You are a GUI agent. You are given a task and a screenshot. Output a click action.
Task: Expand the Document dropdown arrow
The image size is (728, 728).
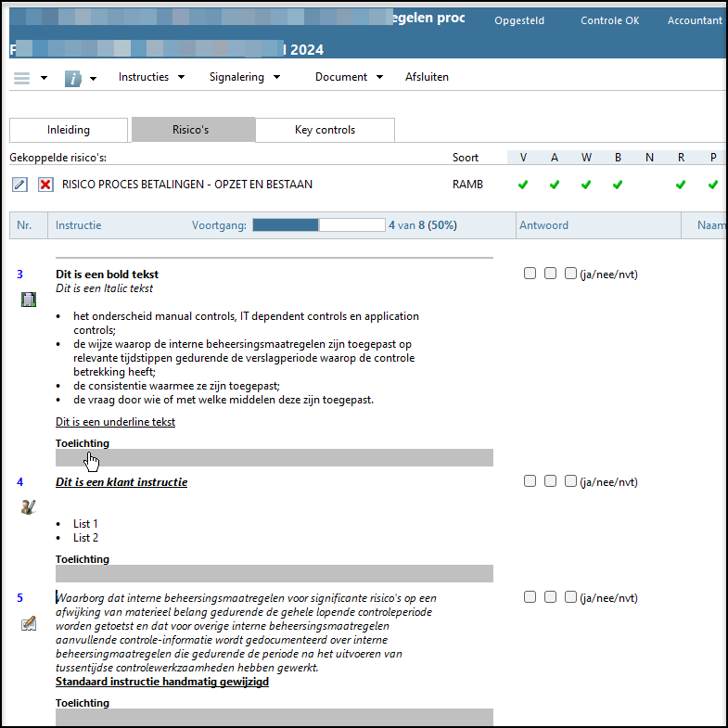[380, 77]
